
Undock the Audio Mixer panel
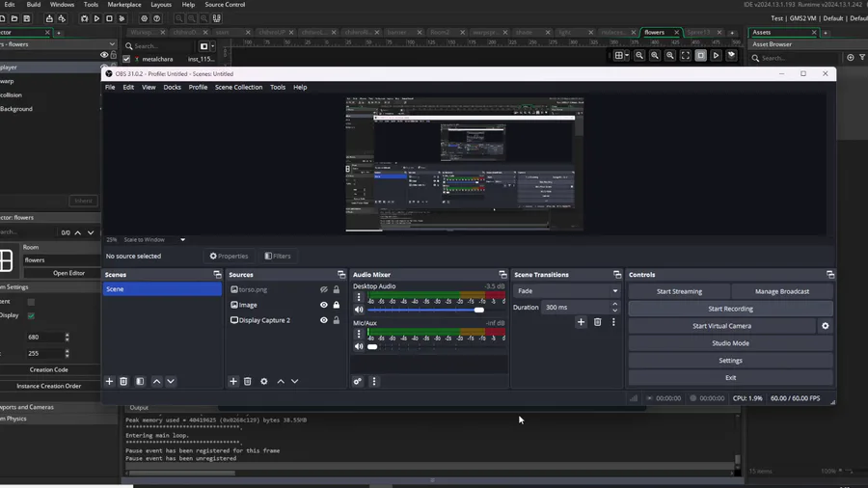click(x=502, y=275)
